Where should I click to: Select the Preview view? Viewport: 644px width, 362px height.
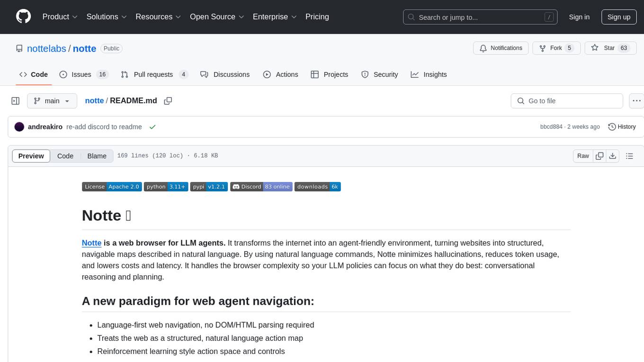[31, 156]
